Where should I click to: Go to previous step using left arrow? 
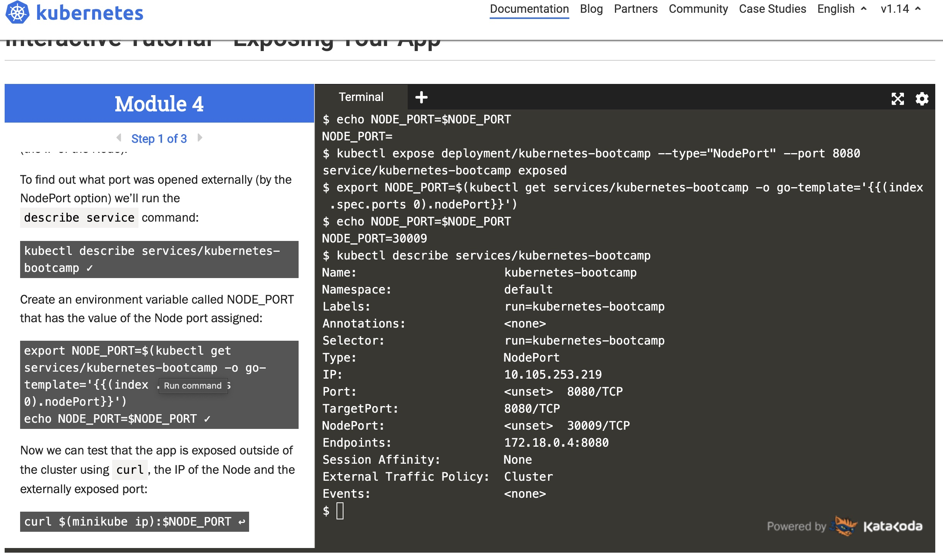[x=119, y=138]
